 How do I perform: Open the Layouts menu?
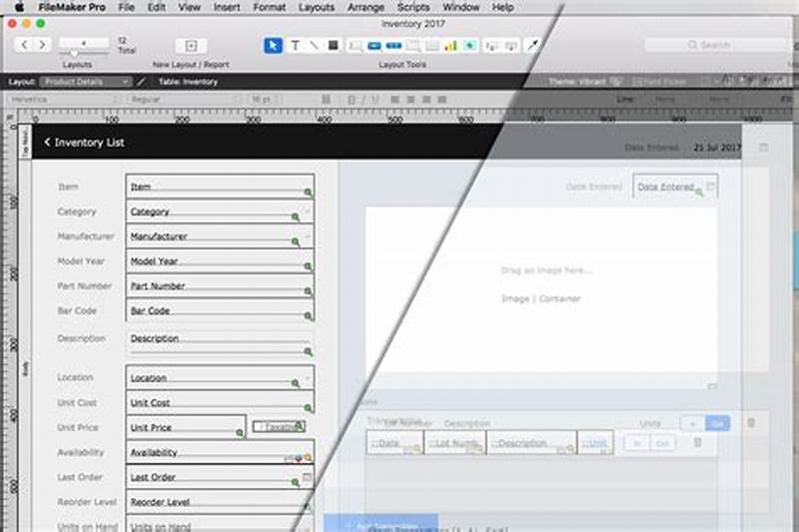[x=317, y=7]
